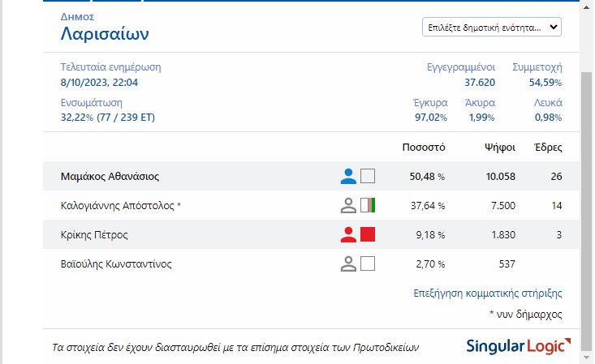This screenshot has width=595, height=364.
Task: Click the dropdown arrow of municipal unit selector
Action: (554, 27)
